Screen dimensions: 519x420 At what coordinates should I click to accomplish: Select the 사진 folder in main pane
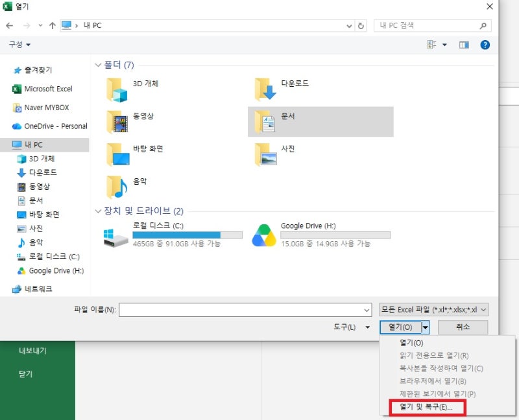320,154
